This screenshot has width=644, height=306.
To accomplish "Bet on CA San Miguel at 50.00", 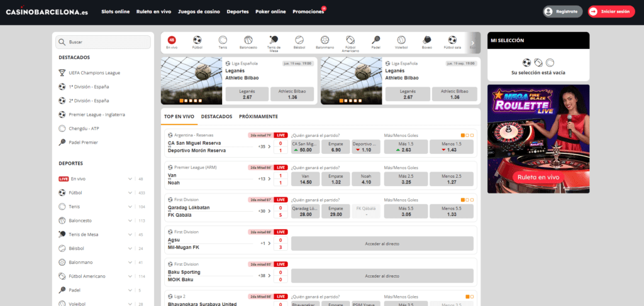I will (x=305, y=147).
